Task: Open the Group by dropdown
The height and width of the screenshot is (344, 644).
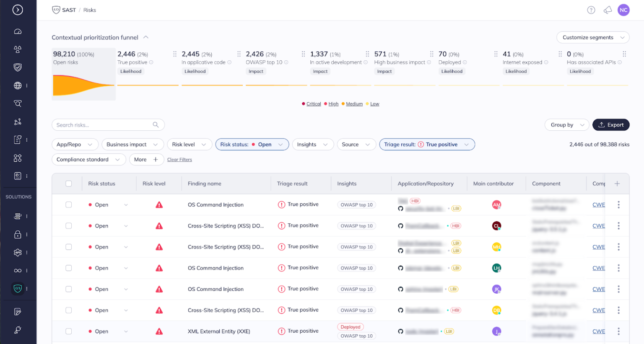Action: pyautogui.click(x=566, y=124)
